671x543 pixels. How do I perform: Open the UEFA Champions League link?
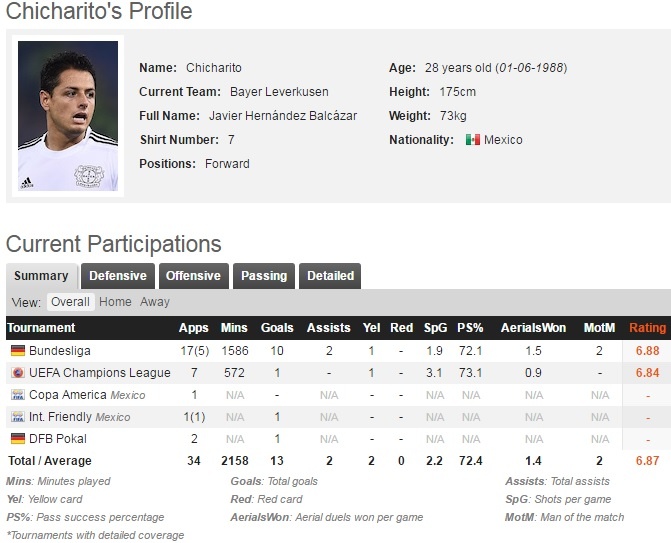pyautogui.click(x=100, y=373)
